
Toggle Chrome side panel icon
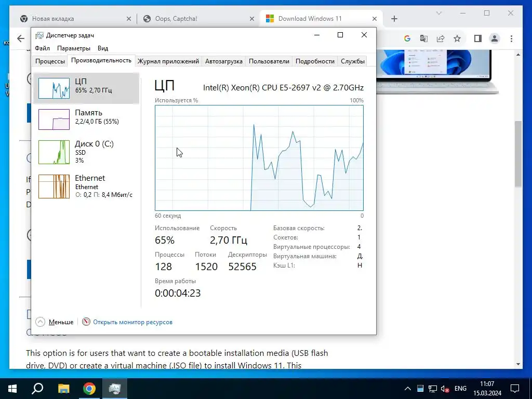pos(478,38)
